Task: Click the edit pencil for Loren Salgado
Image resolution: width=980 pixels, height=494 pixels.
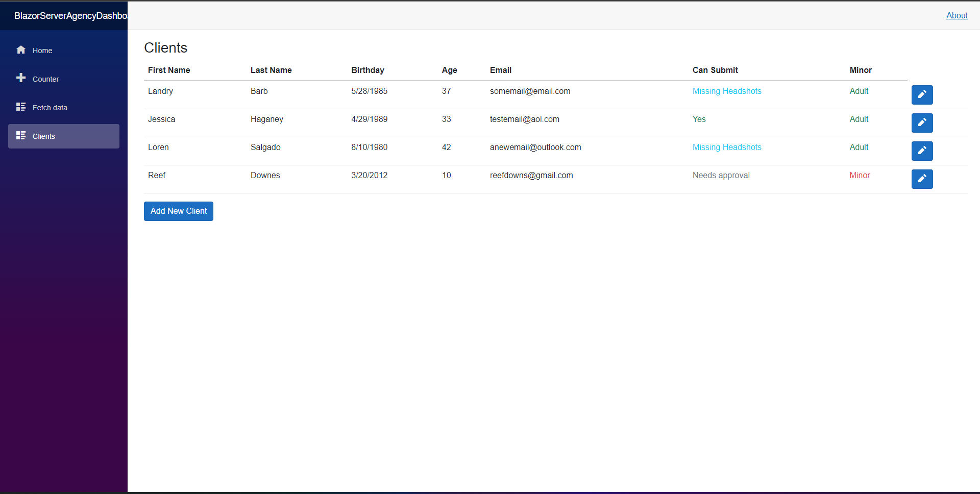Action: point(922,151)
